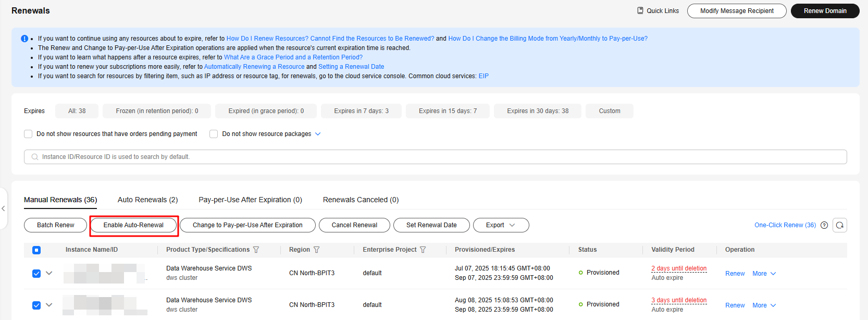The image size is (868, 320).
Task: Click the Batch Renew button
Action: click(x=56, y=225)
